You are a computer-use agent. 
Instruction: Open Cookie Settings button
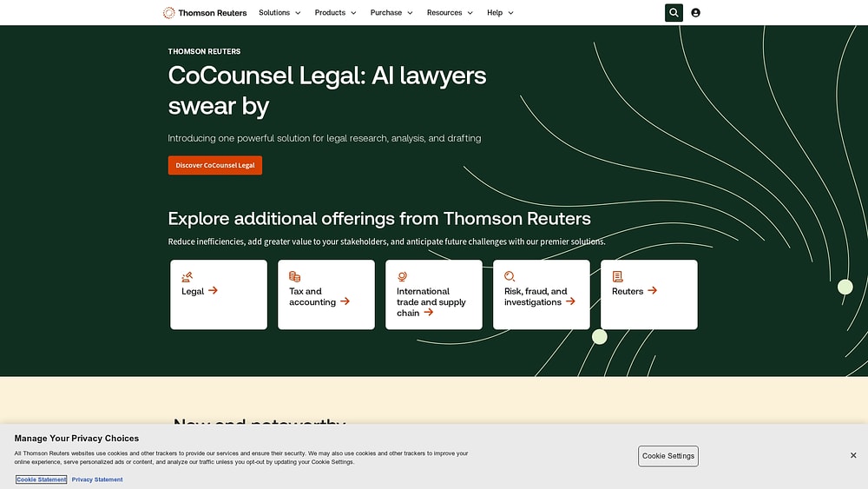[x=668, y=456]
